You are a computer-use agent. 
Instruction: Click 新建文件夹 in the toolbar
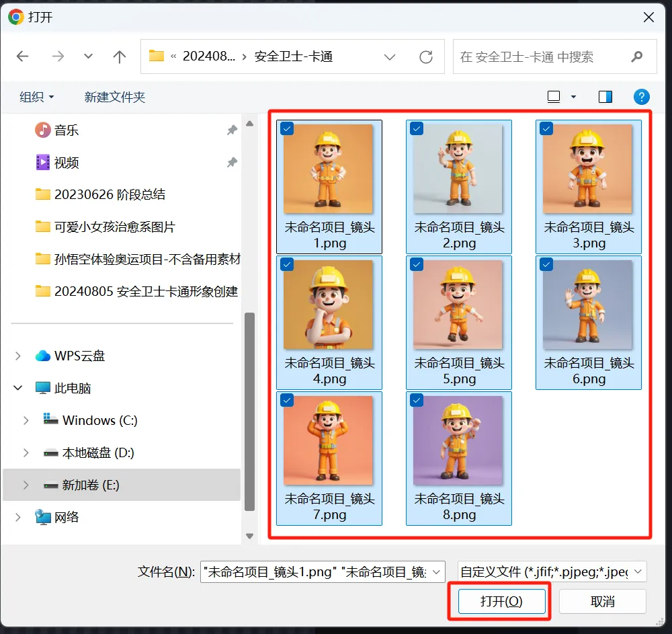pyautogui.click(x=115, y=97)
